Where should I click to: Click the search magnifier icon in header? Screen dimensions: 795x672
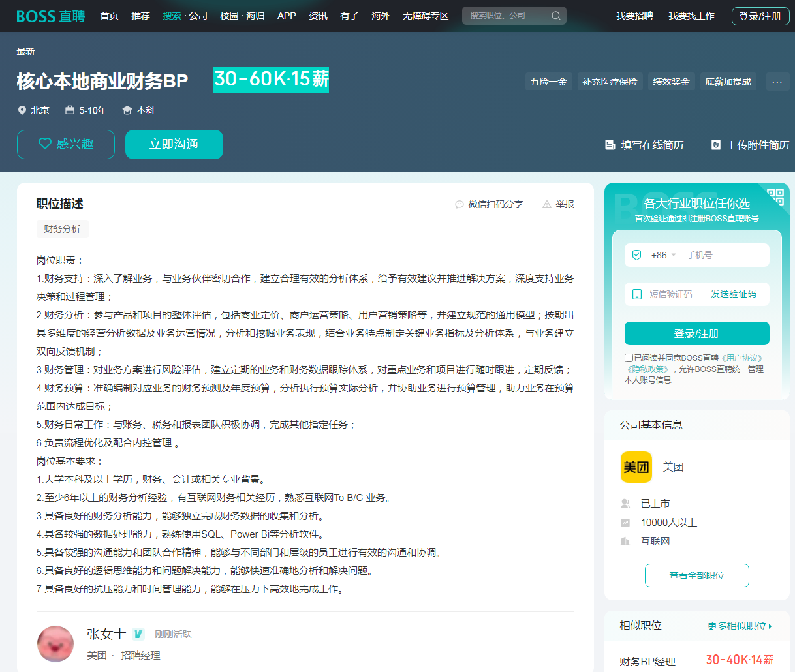555,16
